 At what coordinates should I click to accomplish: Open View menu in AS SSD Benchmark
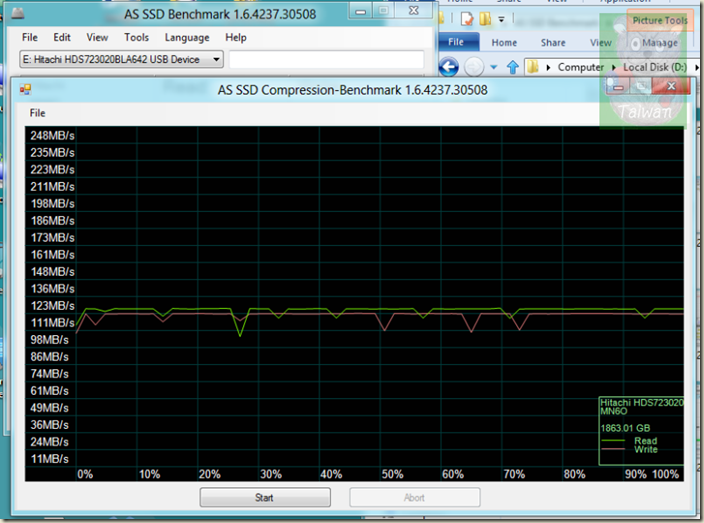pyautogui.click(x=97, y=37)
